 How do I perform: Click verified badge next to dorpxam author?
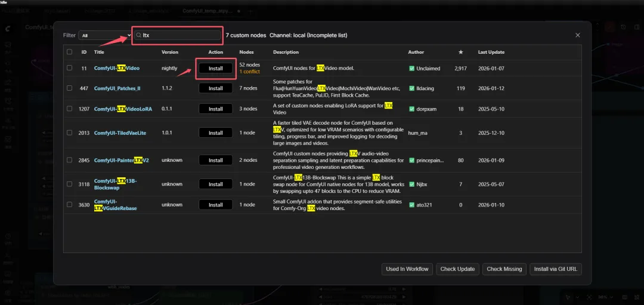[x=411, y=109]
